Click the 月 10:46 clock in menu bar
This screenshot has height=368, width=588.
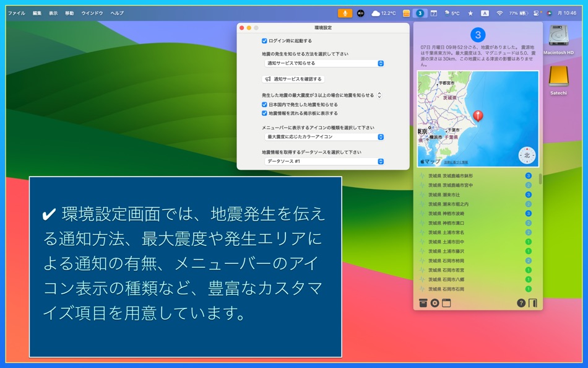pos(566,13)
